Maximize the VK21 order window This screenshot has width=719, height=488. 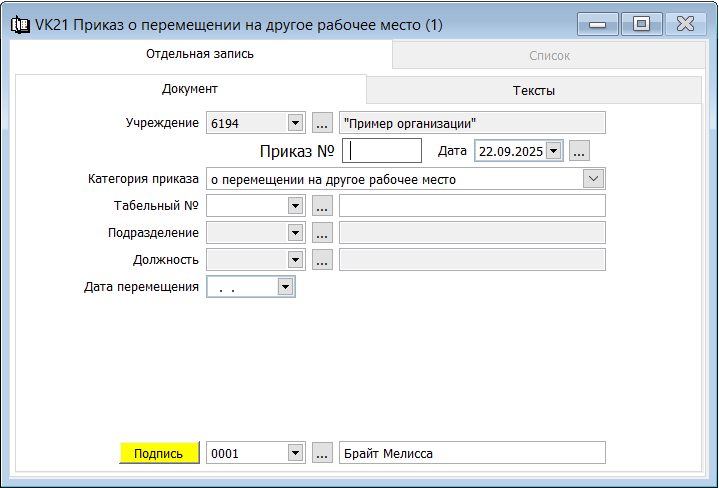pos(641,23)
